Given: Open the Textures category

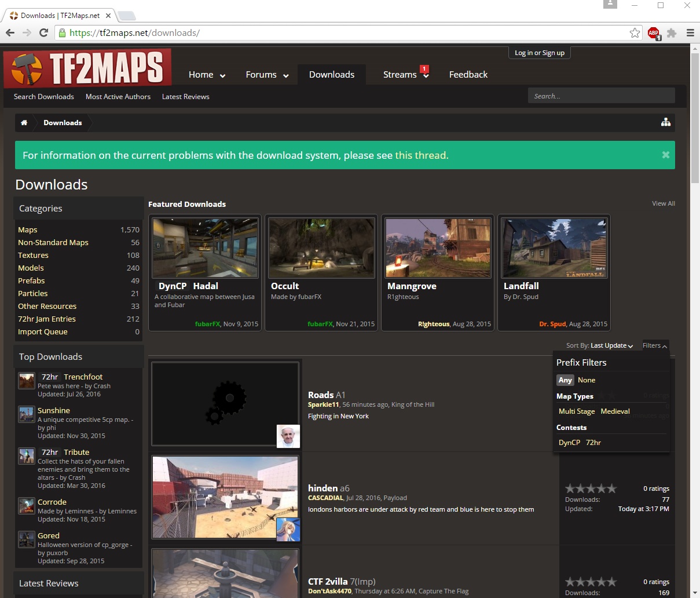Looking at the screenshot, I should (x=33, y=256).
